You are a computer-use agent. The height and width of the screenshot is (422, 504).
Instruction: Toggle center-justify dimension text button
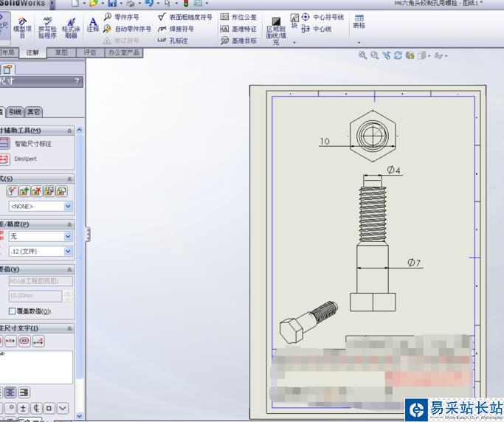[10, 392]
